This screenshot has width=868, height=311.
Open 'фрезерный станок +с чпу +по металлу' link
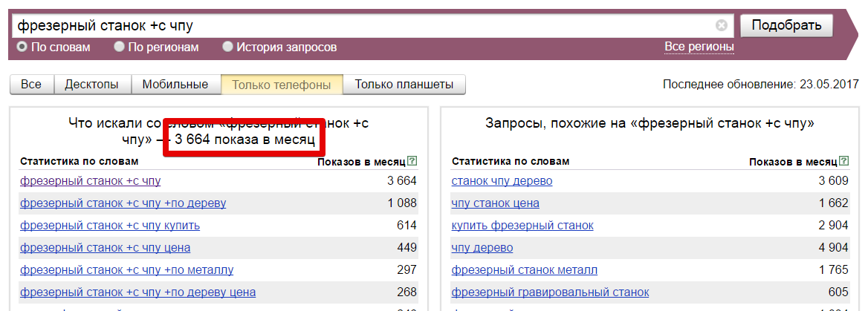pos(127,270)
